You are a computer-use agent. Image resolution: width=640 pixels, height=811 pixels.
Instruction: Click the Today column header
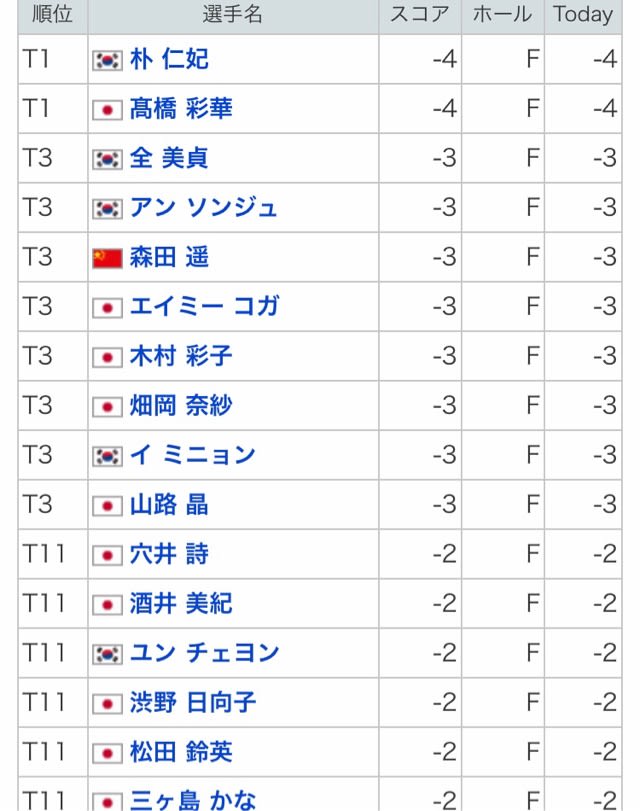pyautogui.click(x=583, y=14)
